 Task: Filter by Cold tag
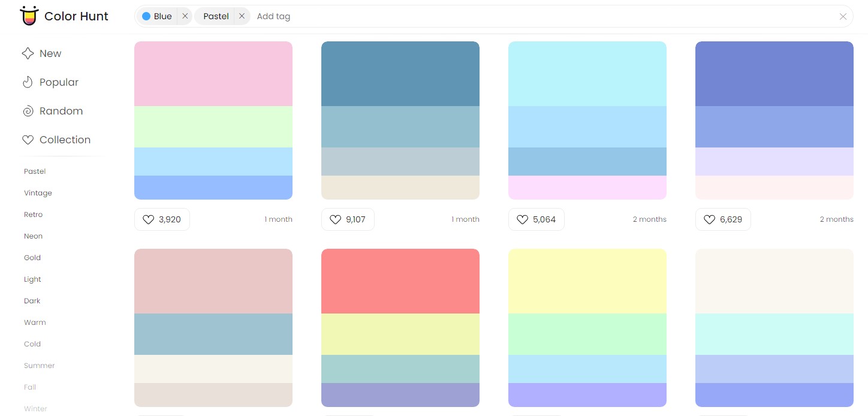(x=32, y=344)
